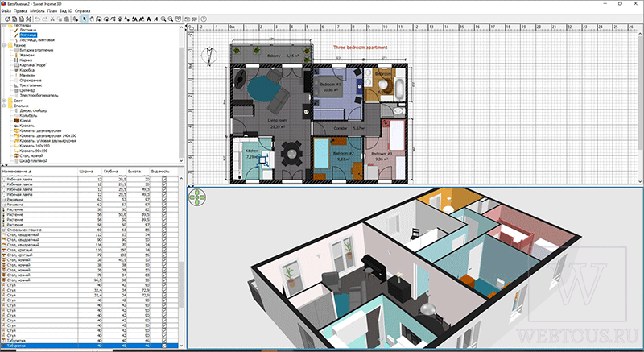Sort furniture by Глубина column

click(x=114, y=172)
